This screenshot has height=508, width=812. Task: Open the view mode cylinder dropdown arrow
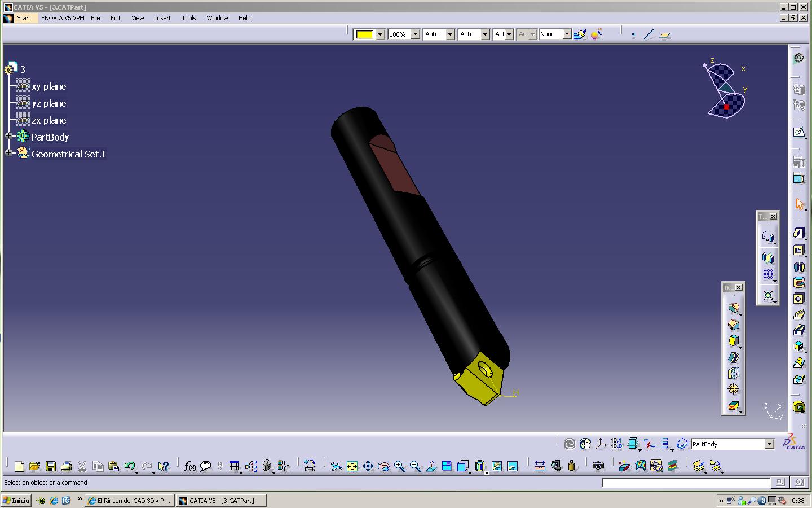(x=487, y=472)
